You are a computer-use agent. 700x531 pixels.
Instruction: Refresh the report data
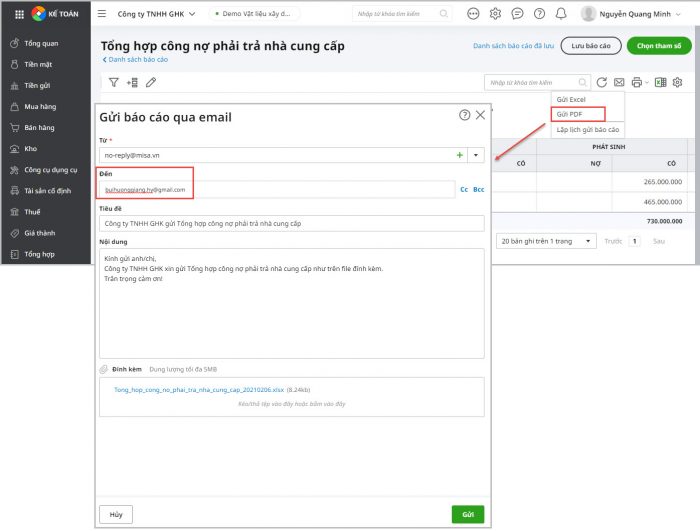pos(601,82)
